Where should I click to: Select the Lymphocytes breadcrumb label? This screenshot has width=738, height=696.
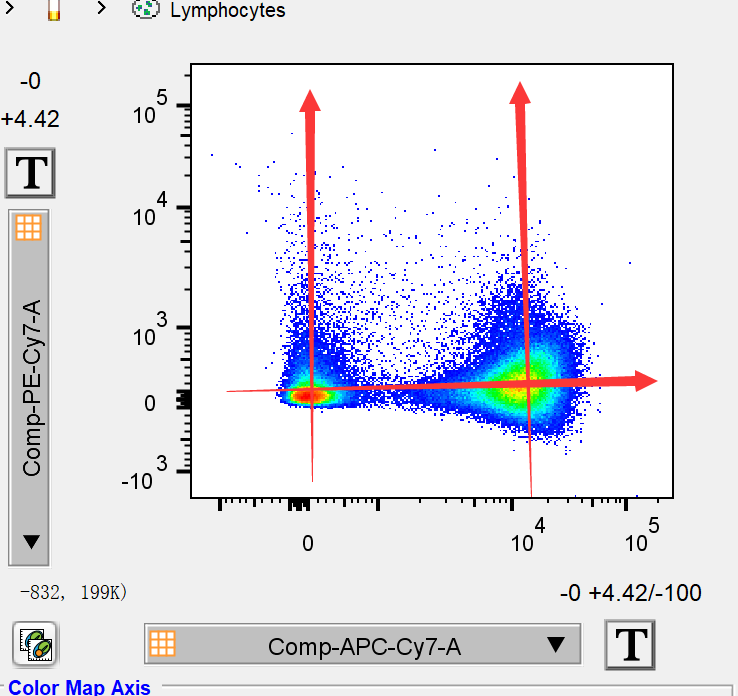click(227, 11)
